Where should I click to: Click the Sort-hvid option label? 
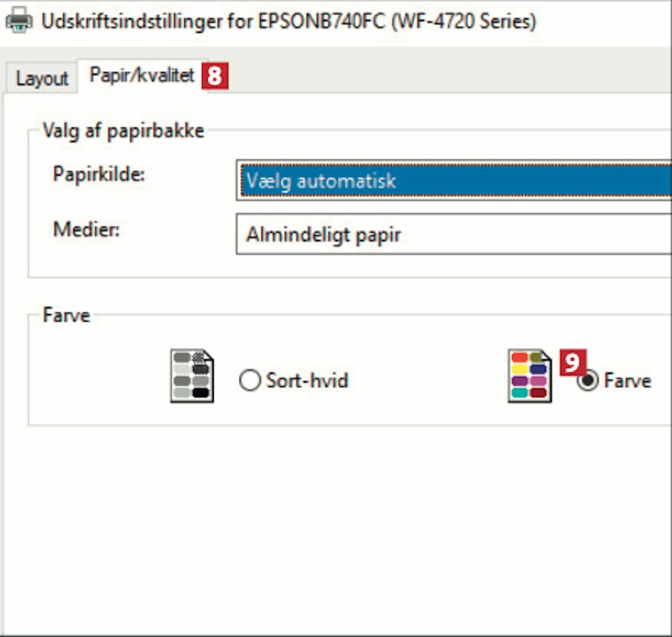[307, 380]
